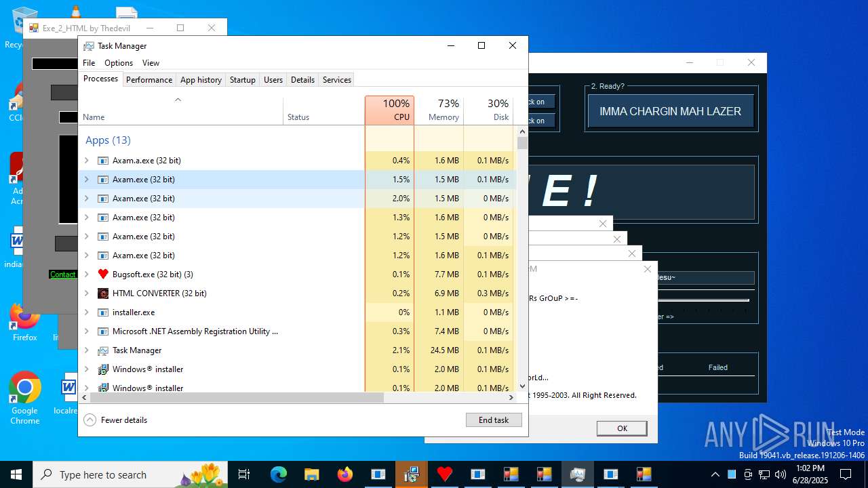868x488 pixels.
Task: Click the localre Word document on the desktop
Action: pos(68,393)
